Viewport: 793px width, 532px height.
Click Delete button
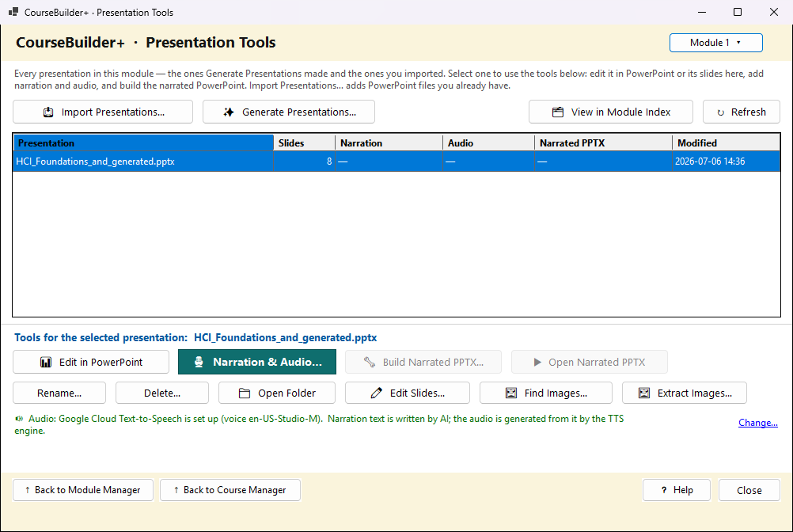click(161, 393)
